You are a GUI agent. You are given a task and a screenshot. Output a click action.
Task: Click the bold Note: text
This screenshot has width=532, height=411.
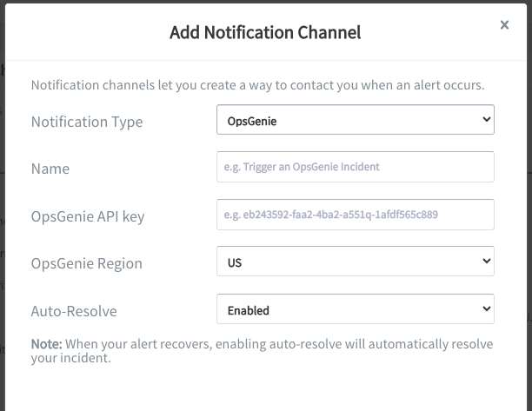[x=46, y=344]
